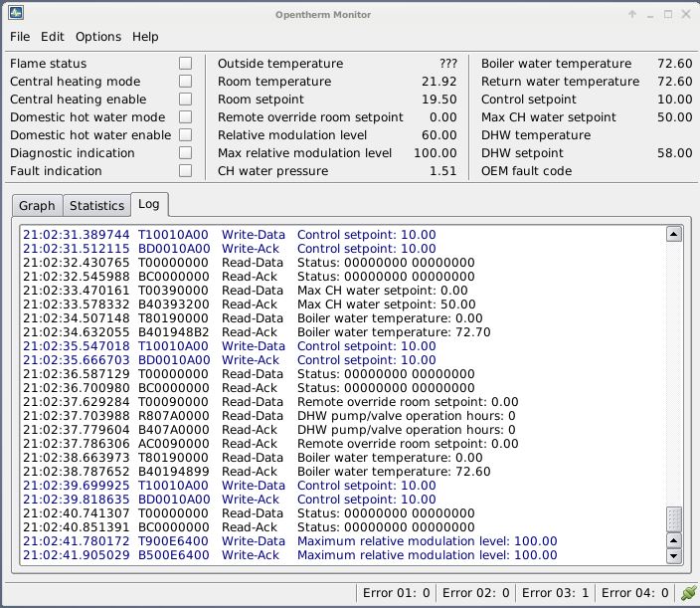This screenshot has width=700, height=608.
Task: Click log message code AC0090000
Action: [174, 444]
